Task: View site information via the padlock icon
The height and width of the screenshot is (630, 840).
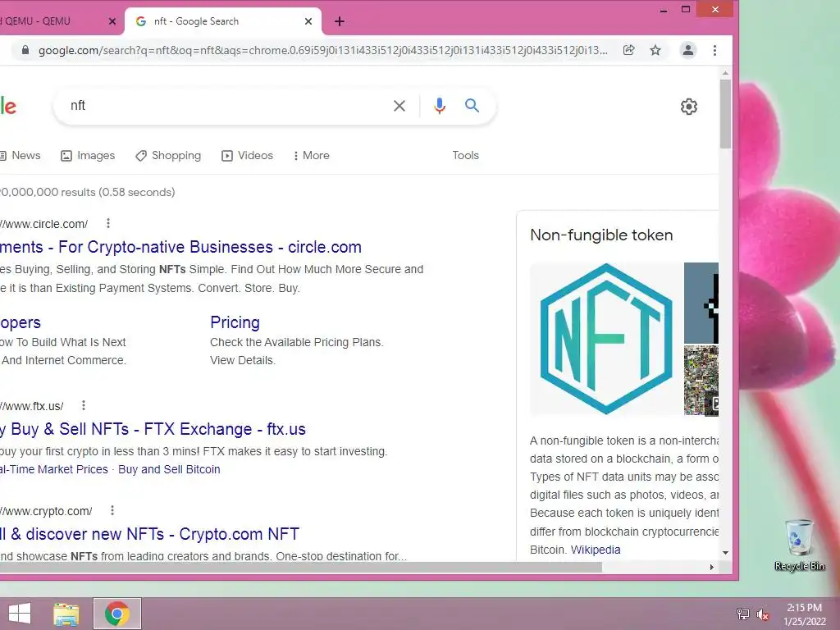Action: 25,50
